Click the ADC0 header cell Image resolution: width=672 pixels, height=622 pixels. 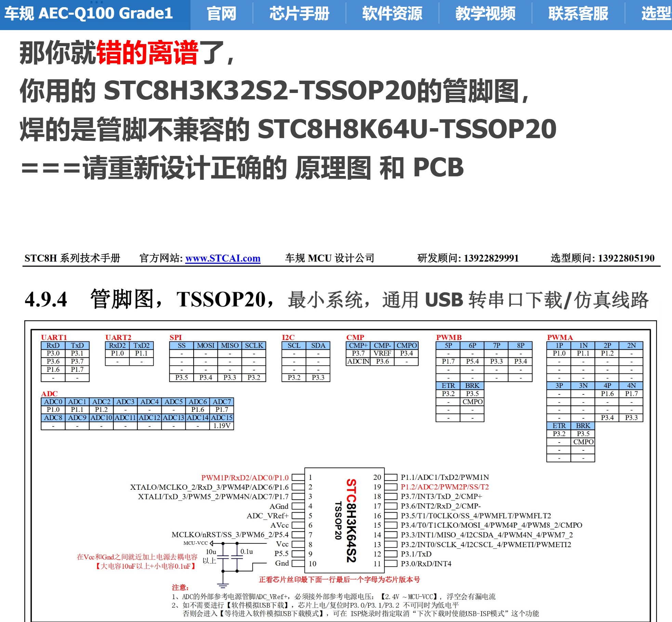click(53, 402)
